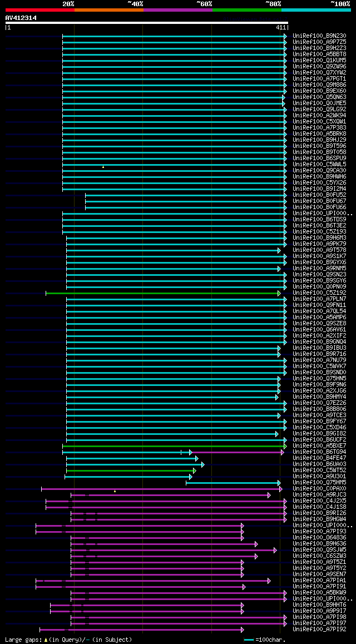Click the query gap marker in the C5WWL5 row

point(103,167)
